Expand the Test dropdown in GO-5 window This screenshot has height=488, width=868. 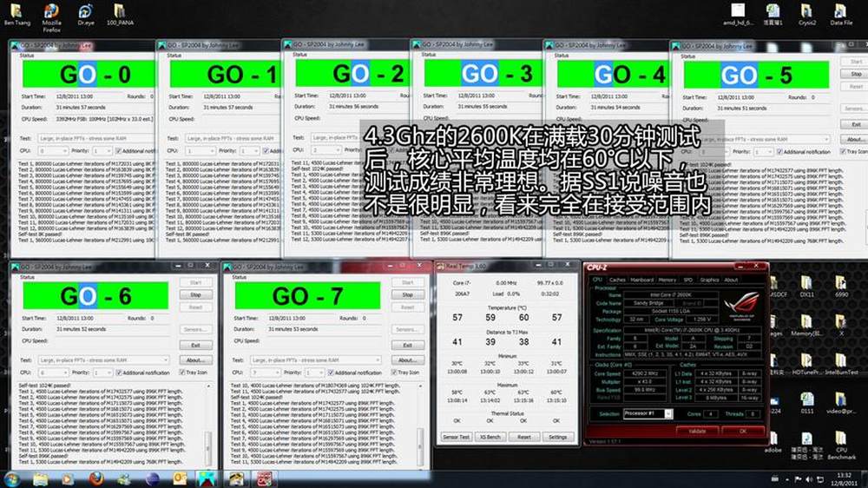pos(764,139)
